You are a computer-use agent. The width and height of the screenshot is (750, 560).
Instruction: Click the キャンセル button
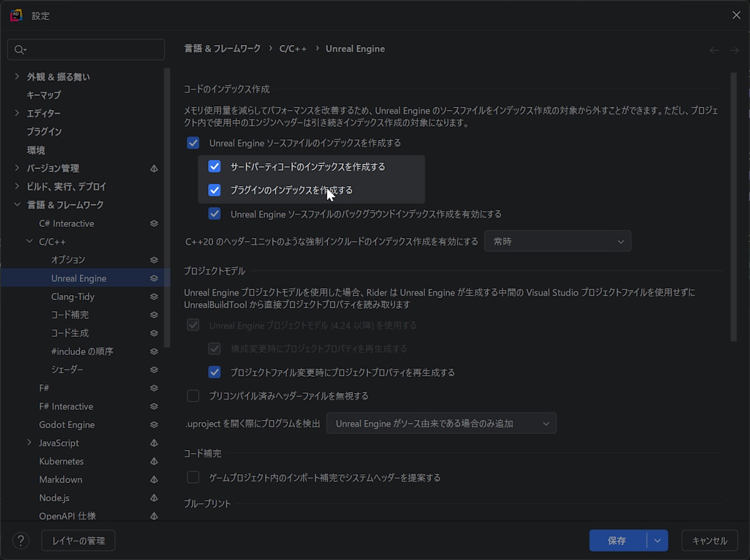pos(709,541)
